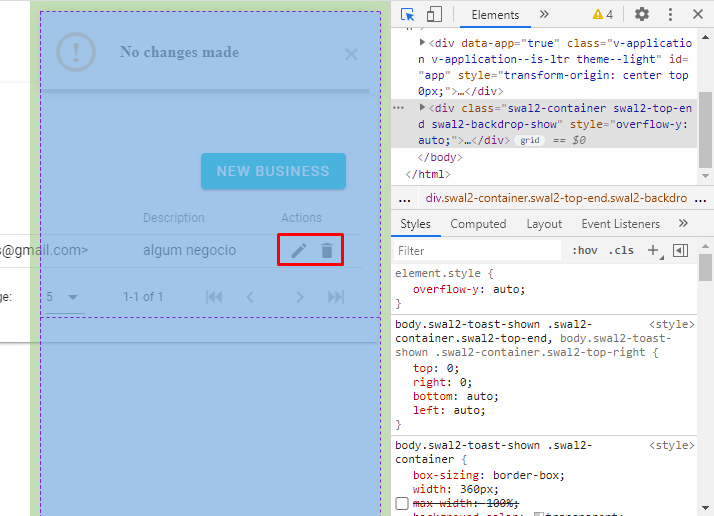Show more style pane tabs chevron
Image resolution: width=714 pixels, height=516 pixels.
683,223
